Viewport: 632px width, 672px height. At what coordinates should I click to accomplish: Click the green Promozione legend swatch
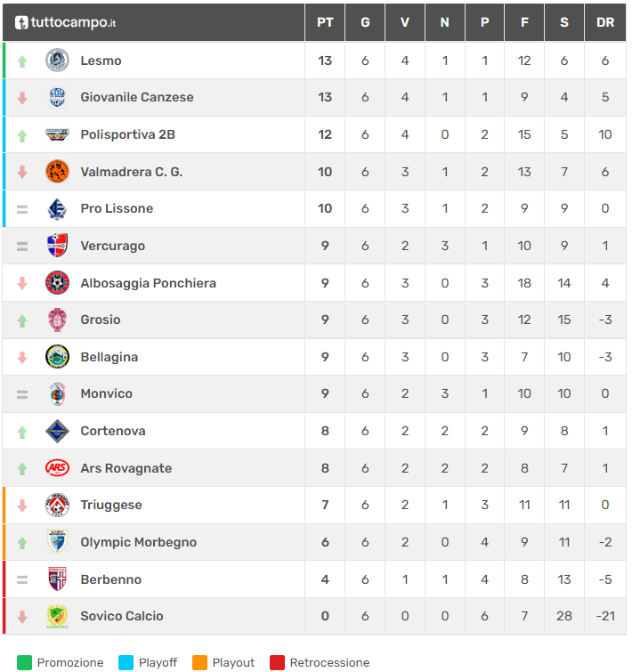pyautogui.click(x=24, y=662)
